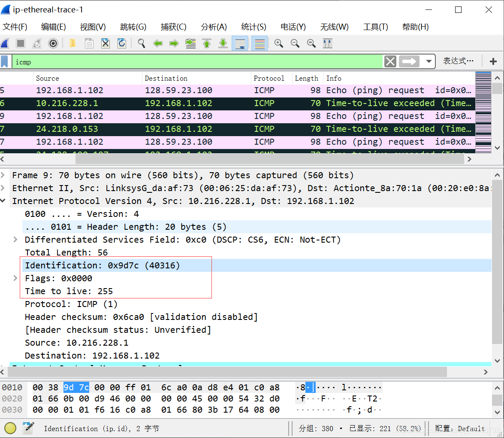Click the 配置: Default profile status

pos(460,429)
